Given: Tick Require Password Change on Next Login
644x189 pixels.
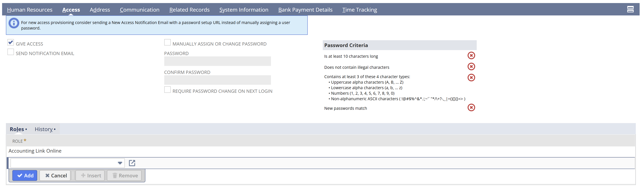Looking at the screenshot, I should [167, 90].
